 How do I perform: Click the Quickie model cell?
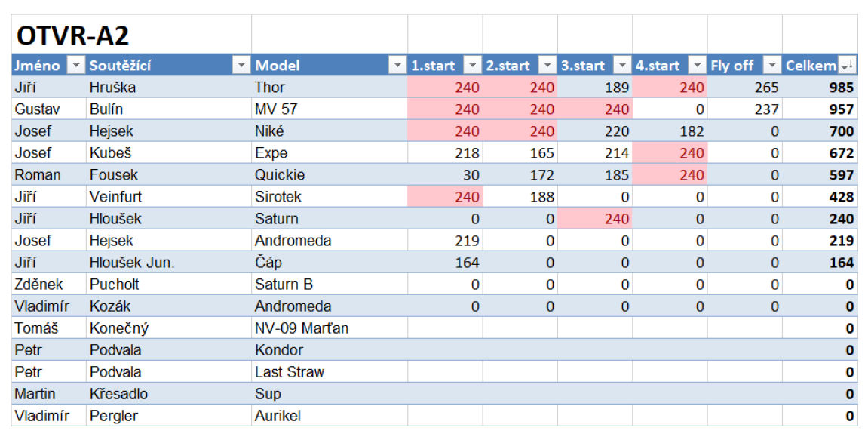(x=330, y=174)
